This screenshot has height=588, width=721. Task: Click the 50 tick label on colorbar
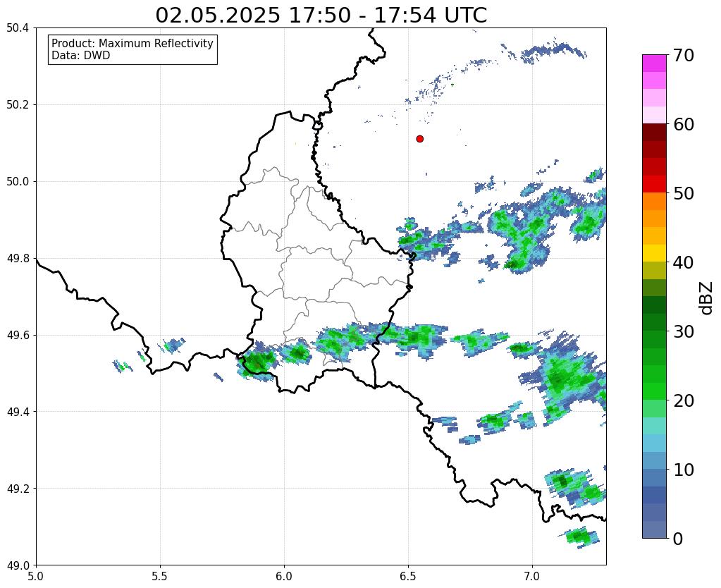(x=683, y=193)
